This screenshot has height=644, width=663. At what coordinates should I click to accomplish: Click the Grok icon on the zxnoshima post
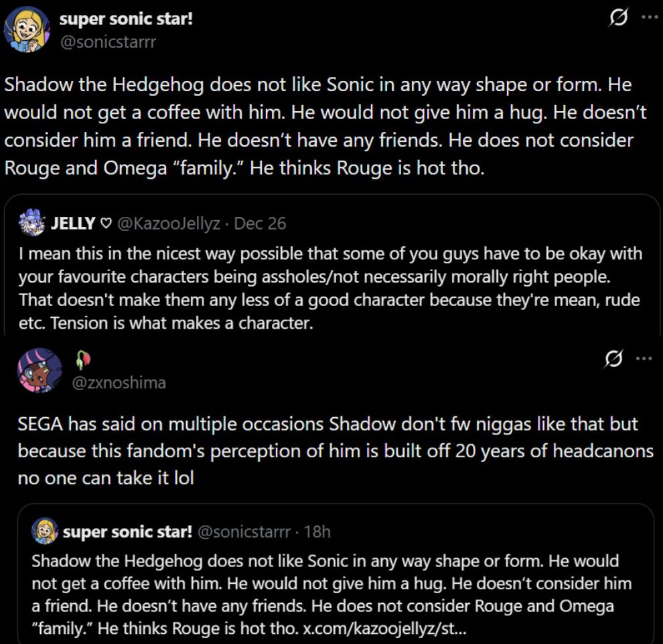pyautogui.click(x=613, y=359)
